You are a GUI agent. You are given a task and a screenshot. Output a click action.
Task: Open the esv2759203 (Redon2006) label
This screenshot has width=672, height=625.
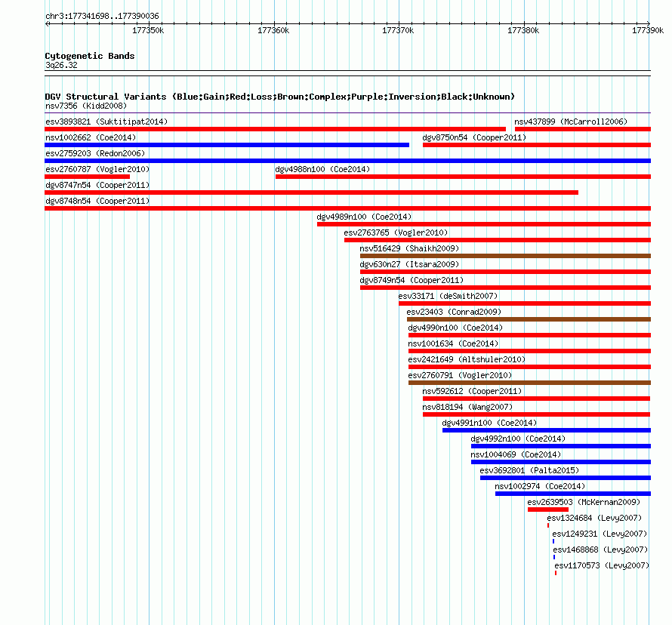(x=95, y=153)
